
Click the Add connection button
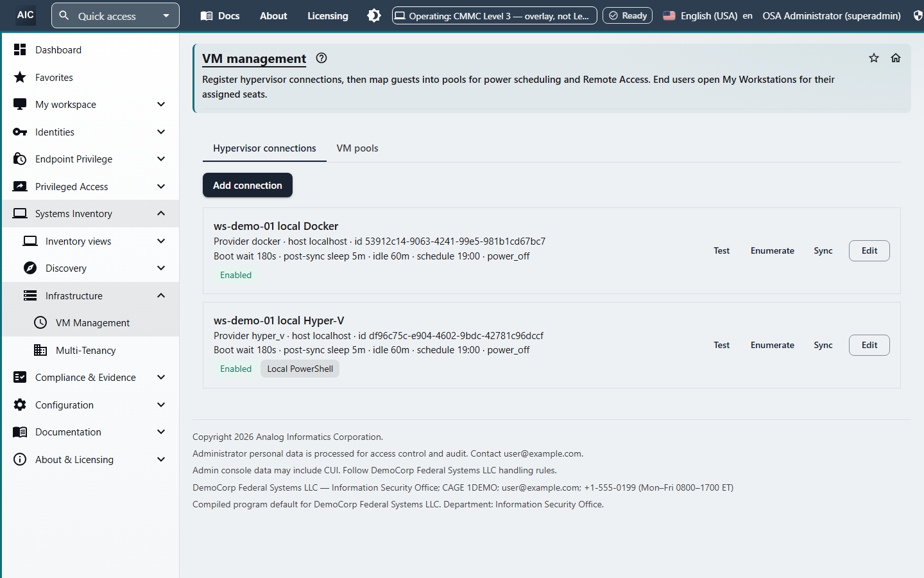pos(248,185)
